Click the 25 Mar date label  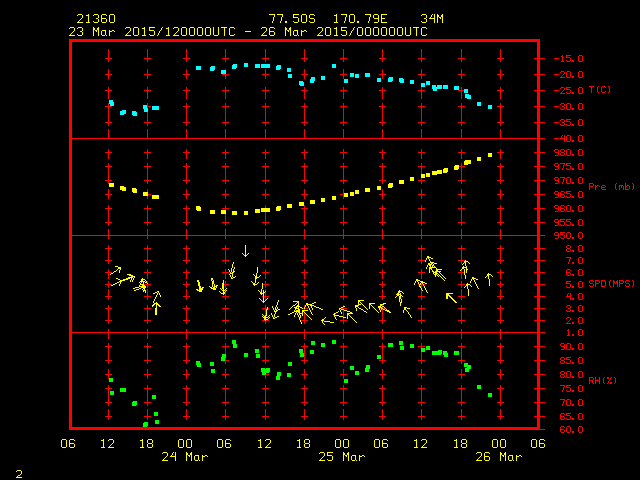tap(342, 456)
